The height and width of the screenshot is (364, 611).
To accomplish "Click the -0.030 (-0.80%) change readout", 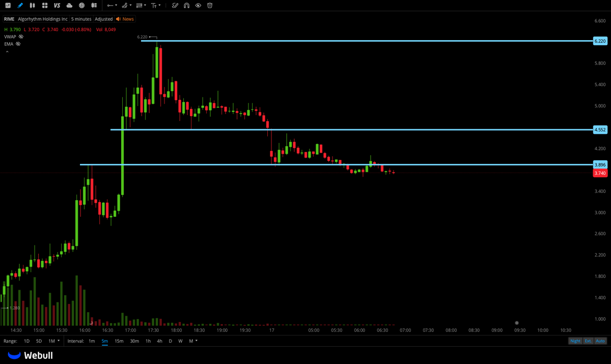I will coord(76,30).
